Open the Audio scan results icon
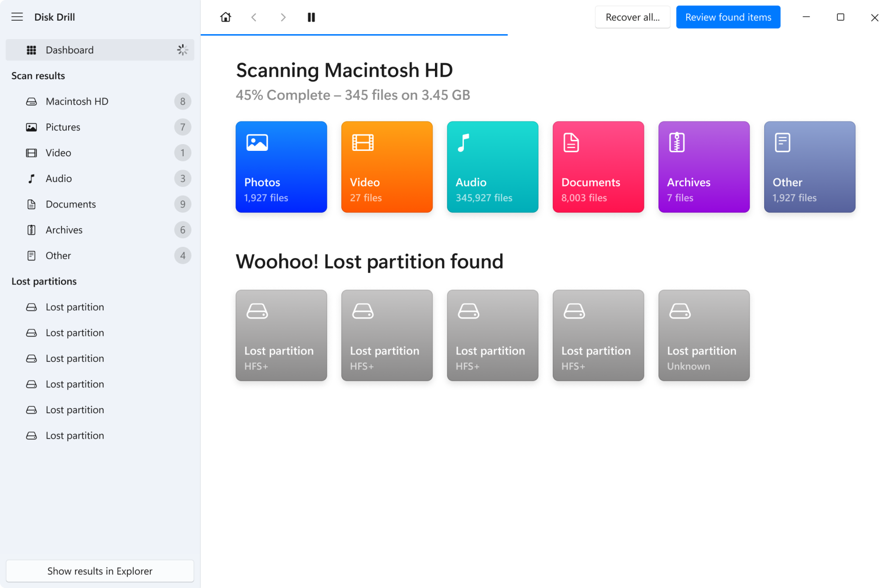 click(x=31, y=178)
